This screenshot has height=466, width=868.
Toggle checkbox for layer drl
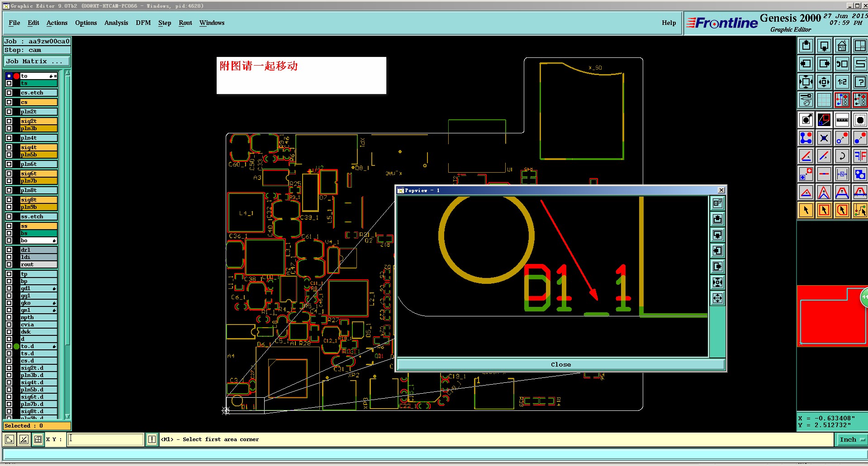(9, 250)
